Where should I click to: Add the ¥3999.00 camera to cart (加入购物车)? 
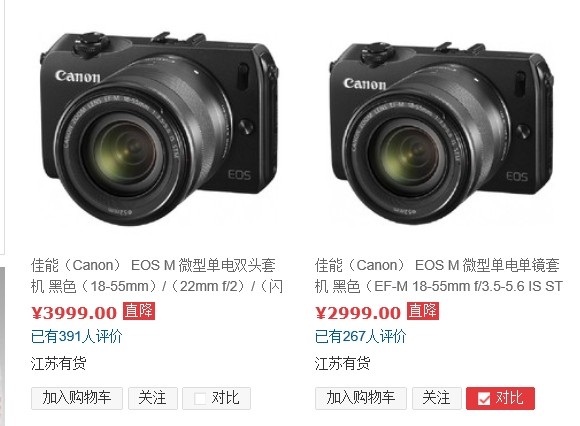tap(77, 398)
